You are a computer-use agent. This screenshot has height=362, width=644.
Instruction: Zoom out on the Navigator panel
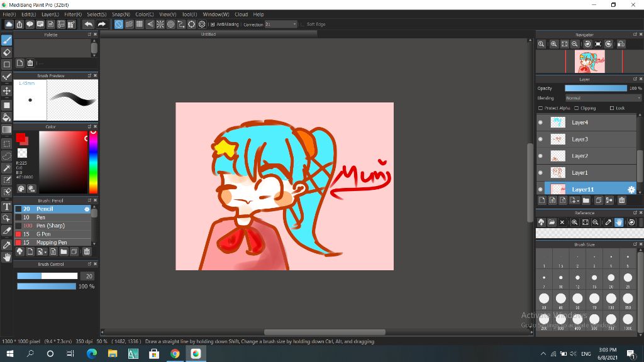[575, 44]
